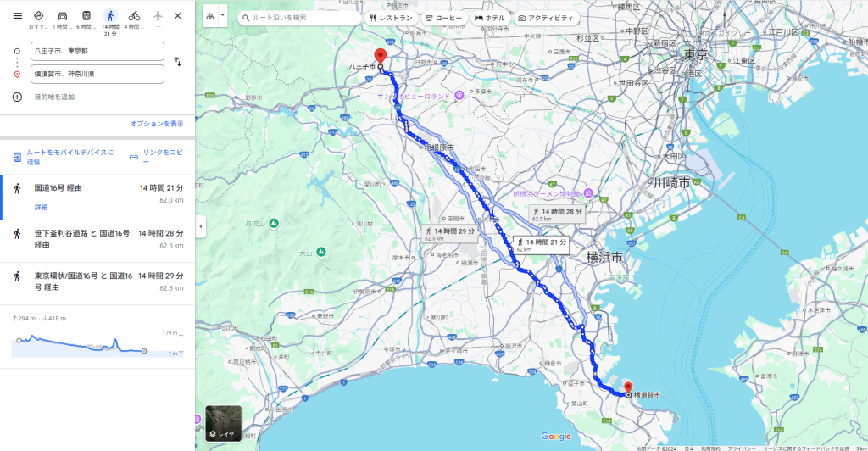Image resolution: width=868 pixels, height=451 pixels.
Task: Open the レイヤ map layers thumbnail
Action: 223,423
